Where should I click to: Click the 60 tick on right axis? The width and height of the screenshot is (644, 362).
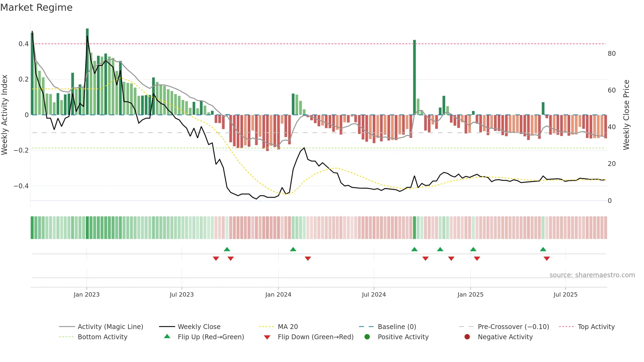point(612,90)
